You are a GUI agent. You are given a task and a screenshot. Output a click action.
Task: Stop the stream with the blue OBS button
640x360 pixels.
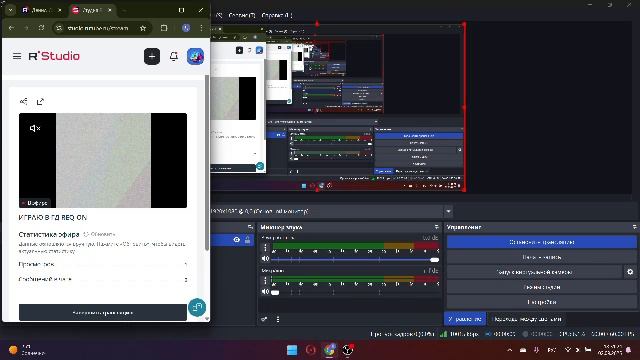542,242
